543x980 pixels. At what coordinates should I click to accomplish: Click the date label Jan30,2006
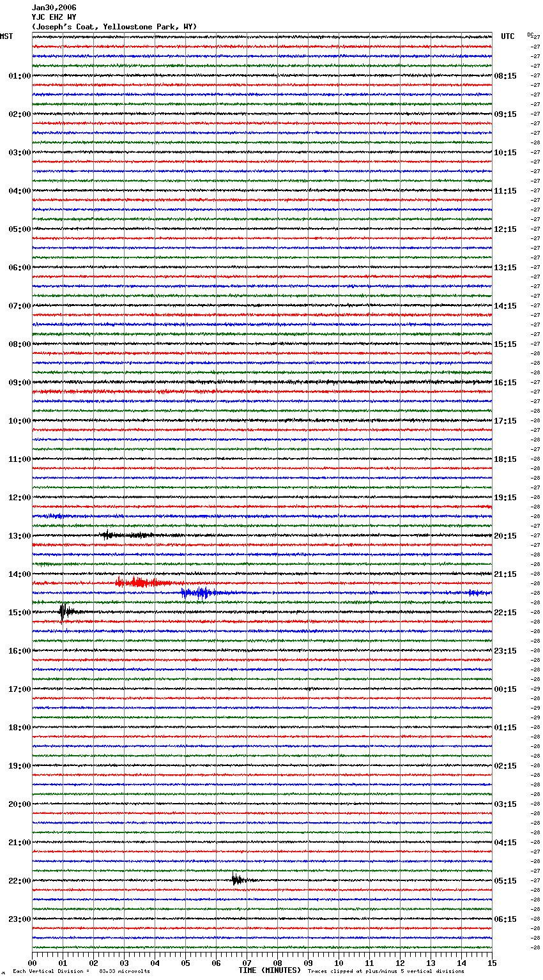click(x=54, y=8)
